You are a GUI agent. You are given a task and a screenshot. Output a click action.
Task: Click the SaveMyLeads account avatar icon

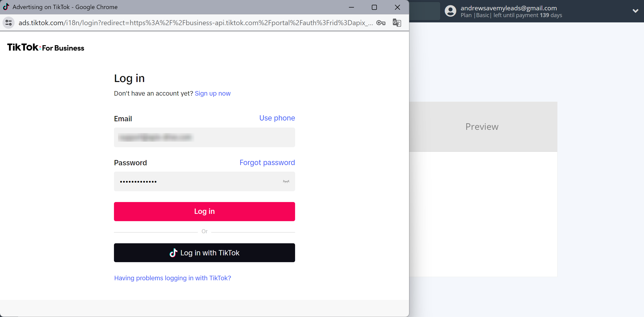pos(450,11)
